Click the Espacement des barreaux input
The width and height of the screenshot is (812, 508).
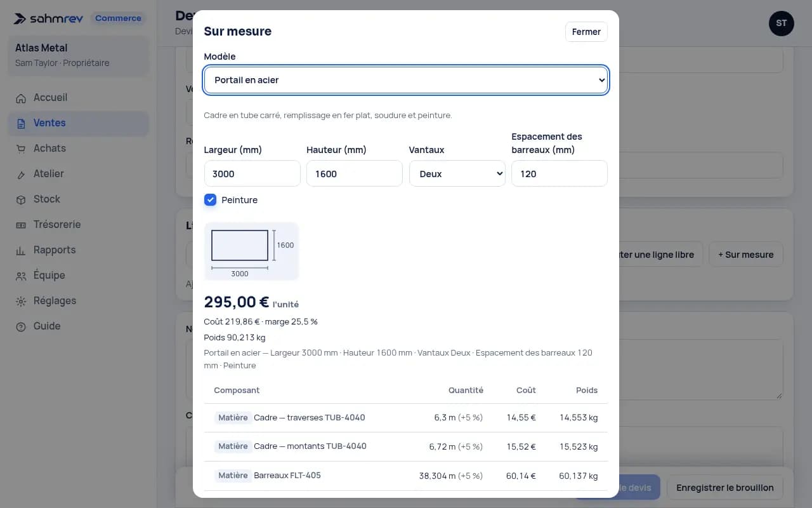click(560, 173)
